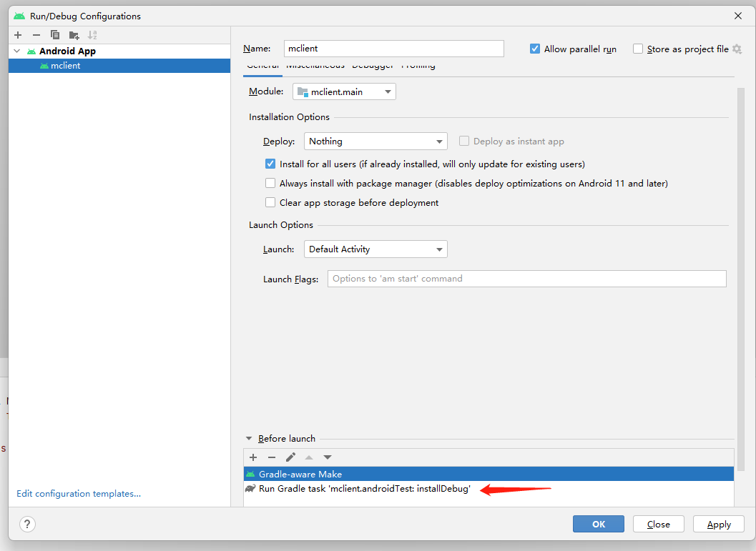The height and width of the screenshot is (551, 756).
Task: Save configuration into a new folder
Action: point(74,35)
